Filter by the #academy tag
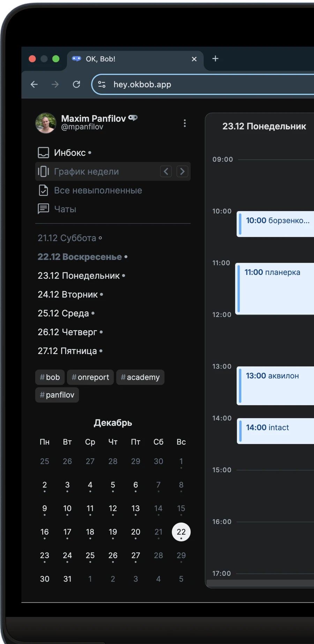 point(140,377)
